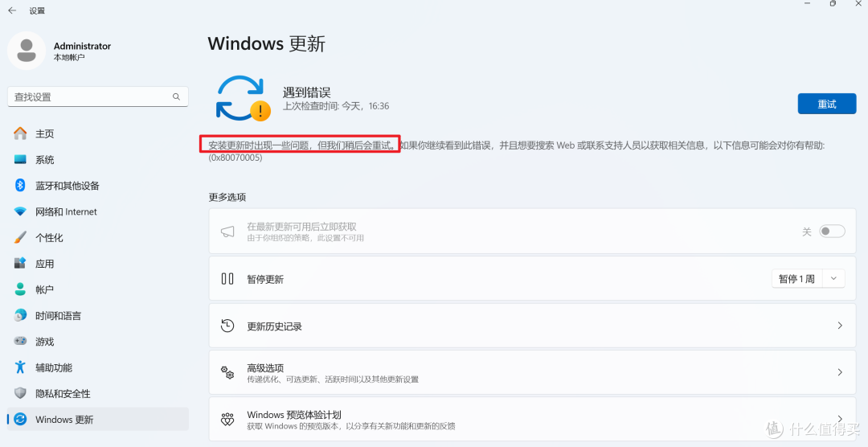The image size is (868, 447).
Task: Click the Windows 更新 page title
Action: click(267, 43)
